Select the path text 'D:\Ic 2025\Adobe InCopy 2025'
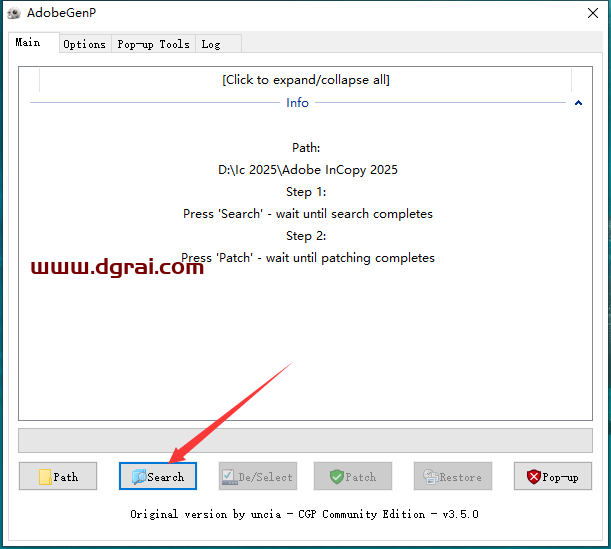 click(308, 170)
